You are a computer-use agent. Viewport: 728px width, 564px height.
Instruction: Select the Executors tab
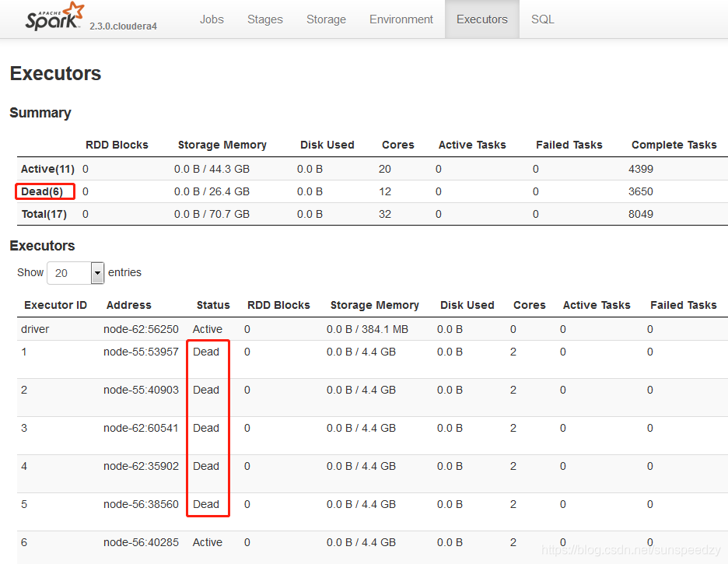482,19
